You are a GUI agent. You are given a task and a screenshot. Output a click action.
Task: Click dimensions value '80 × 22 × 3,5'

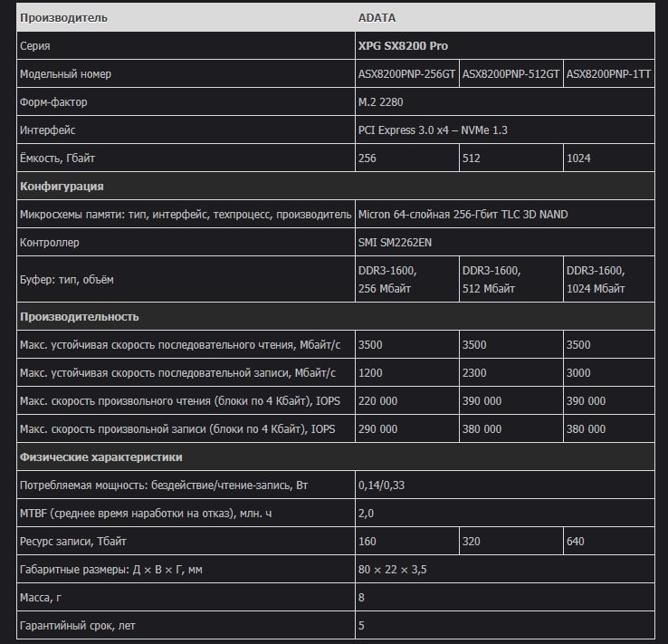tap(392, 570)
